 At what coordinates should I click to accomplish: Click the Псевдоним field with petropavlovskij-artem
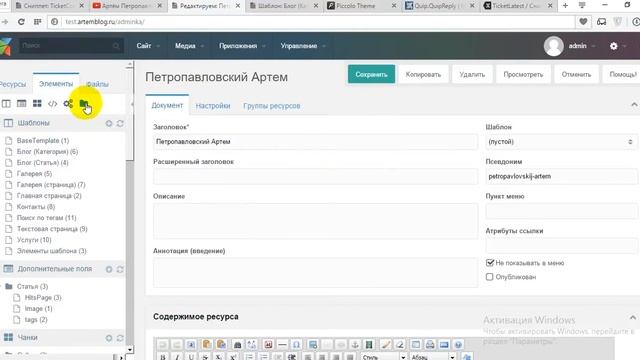click(561, 176)
